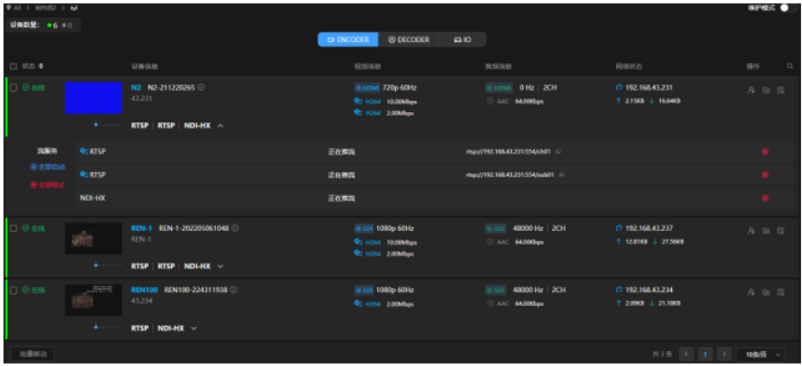Click the folder action icon in the REN-1 row

point(766,231)
